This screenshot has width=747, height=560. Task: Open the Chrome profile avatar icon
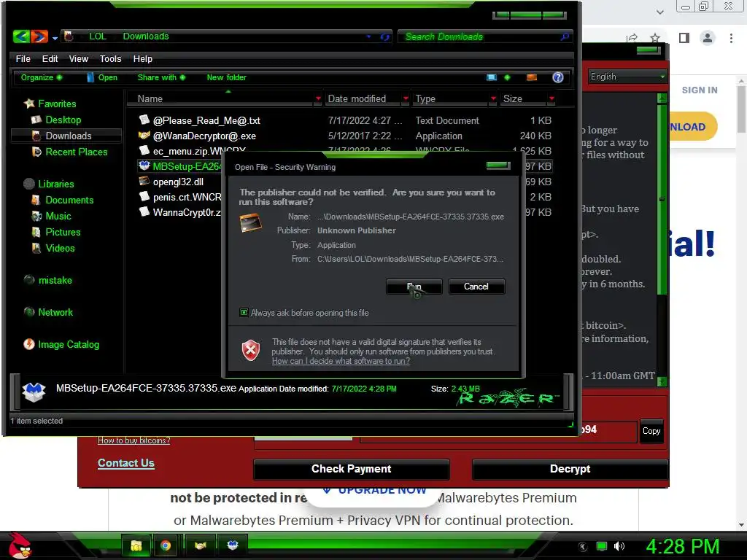pos(708,38)
